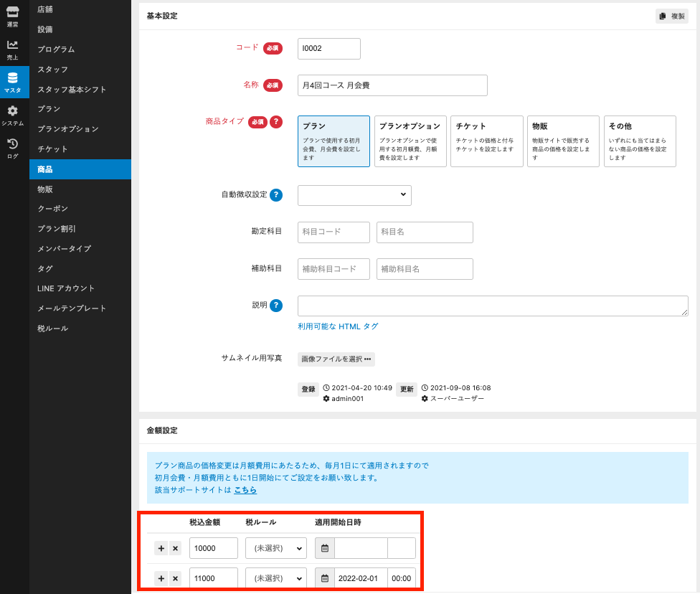Select the プランオプション product type

(x=410, y=141)
